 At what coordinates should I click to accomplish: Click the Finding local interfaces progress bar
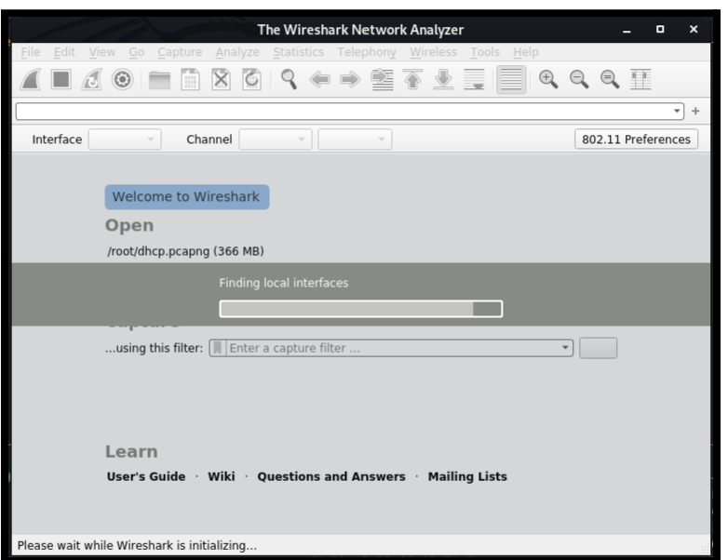361,309
